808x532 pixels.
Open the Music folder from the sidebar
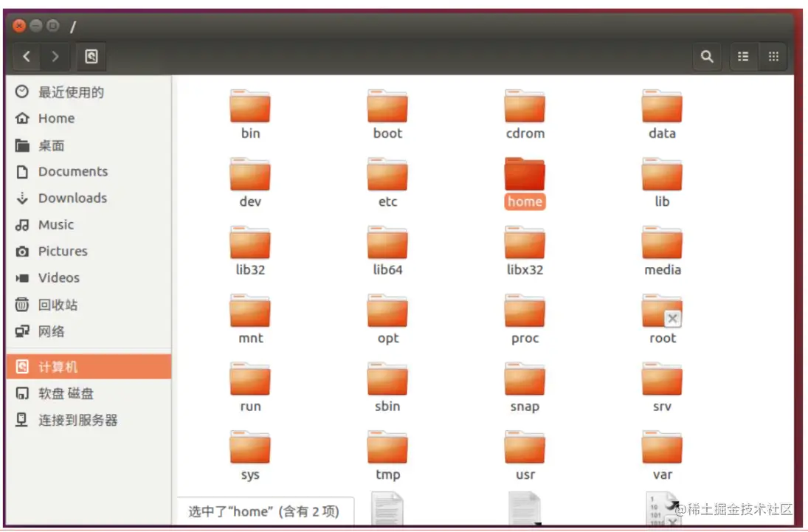tap(55, 224)
